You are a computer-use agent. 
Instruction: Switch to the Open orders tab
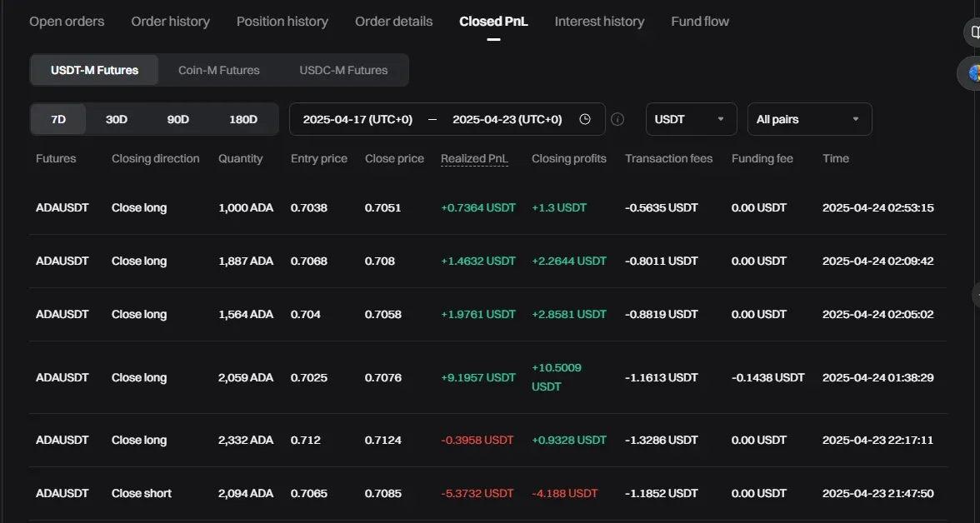[x=67, y=22]
